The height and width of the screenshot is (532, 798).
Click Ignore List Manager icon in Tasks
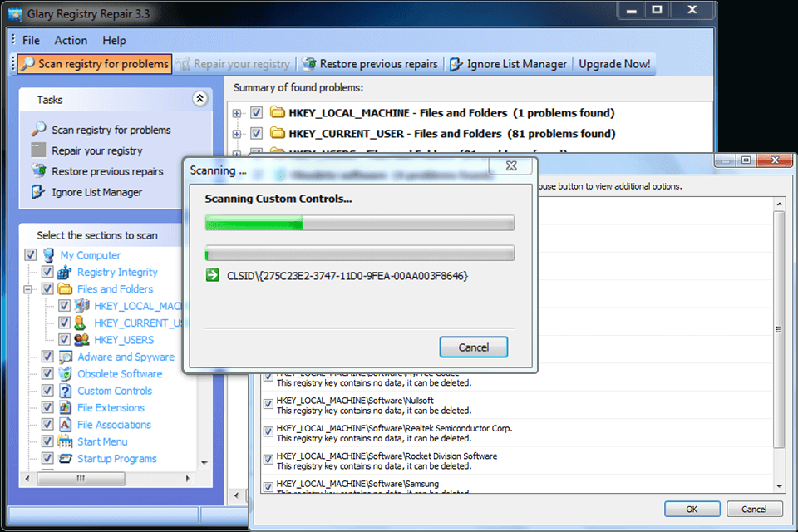point(38,192)
